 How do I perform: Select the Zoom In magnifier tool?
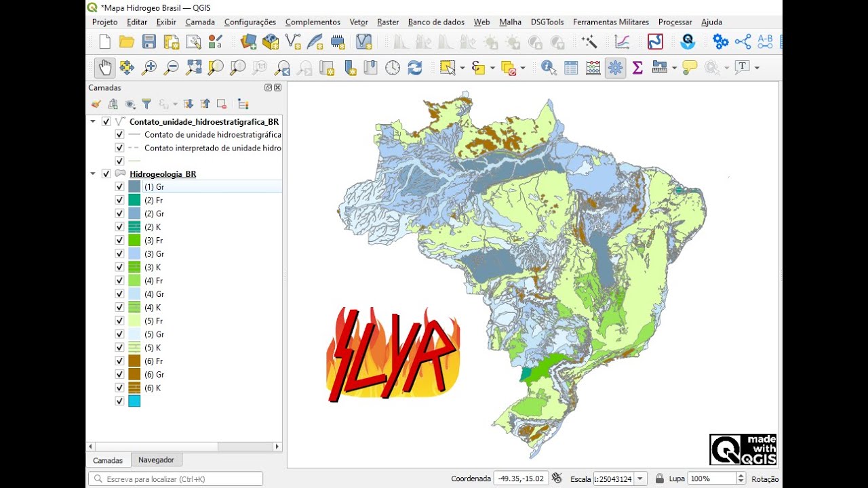click(149, 68)
